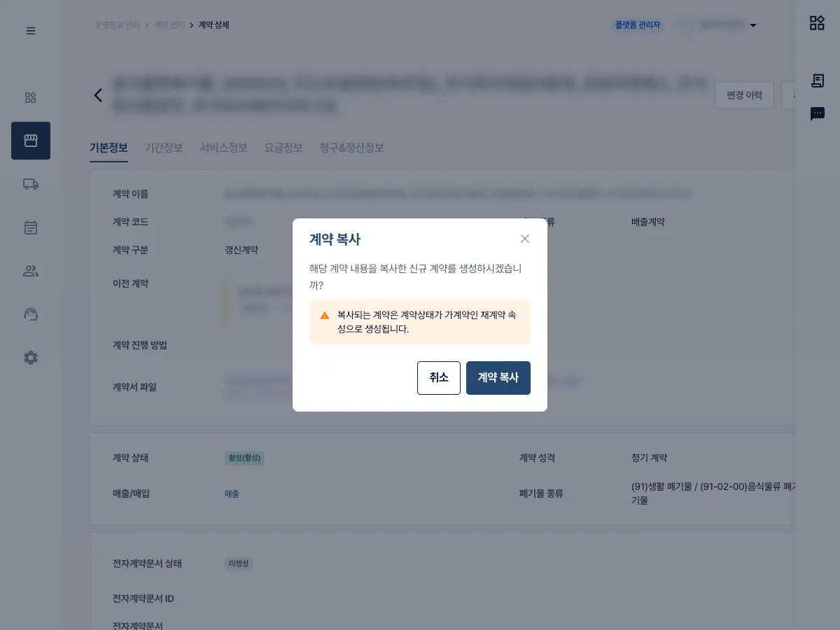The height and width of the screenshot is (630, 840).
Task: Open the hamburger menu icon
Action: [31, 31]
